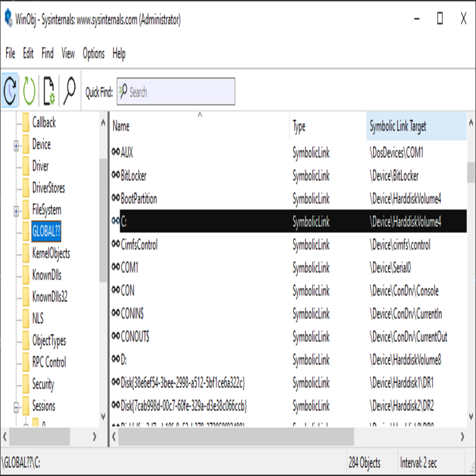476x476 pixels.
Task: Select the Driver folder icon
Action: (x=26, y=166)
